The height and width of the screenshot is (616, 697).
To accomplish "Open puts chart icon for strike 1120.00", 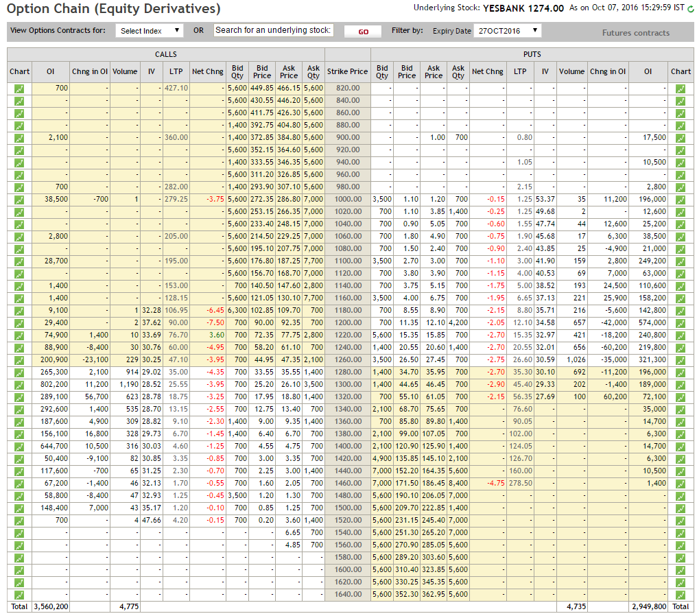I will [680, 274].
